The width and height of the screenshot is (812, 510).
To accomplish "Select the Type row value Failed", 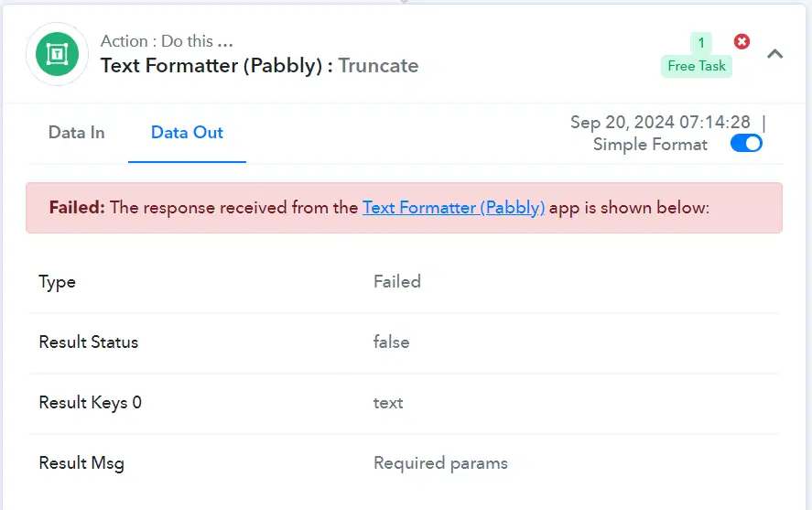I will [x=397, y=282].
